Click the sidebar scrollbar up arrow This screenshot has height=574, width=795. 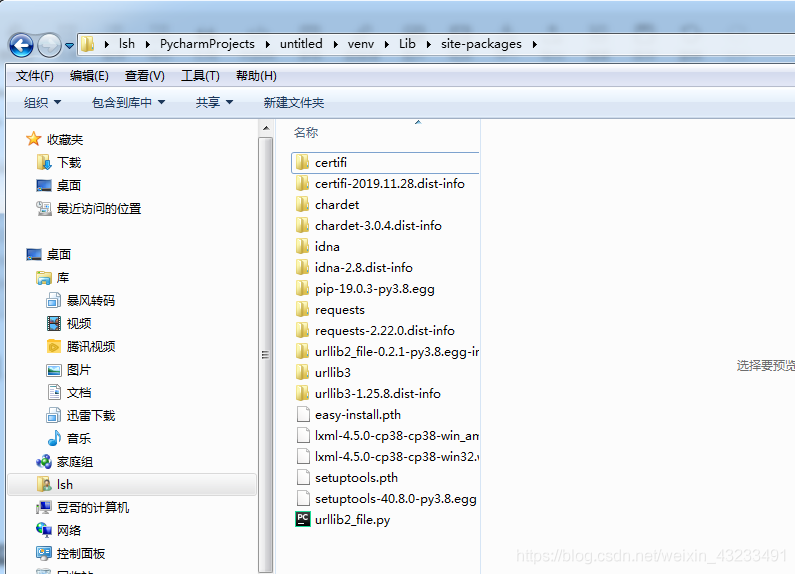[266, 129]
